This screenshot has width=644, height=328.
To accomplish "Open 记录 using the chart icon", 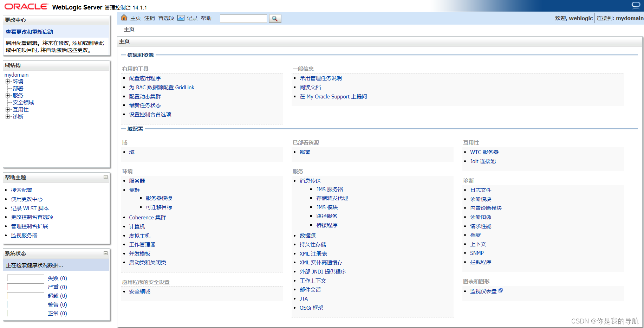I will [181, 18].
